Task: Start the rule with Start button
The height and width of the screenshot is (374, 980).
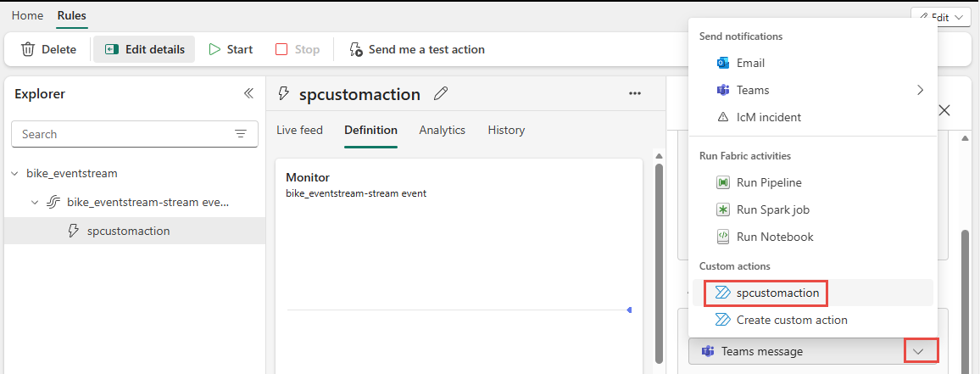Action: tap(231, 49)
